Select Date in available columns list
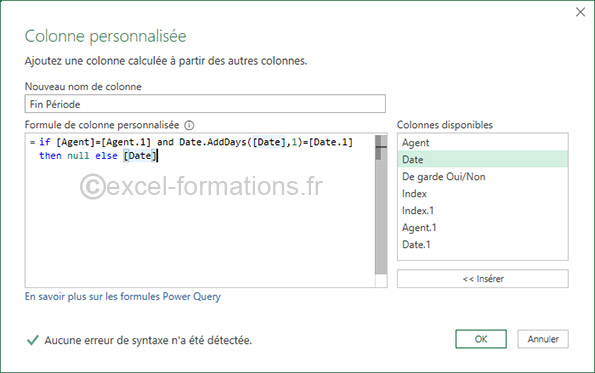This screenshot has width=595, height=373. click(x=483, y=159)
